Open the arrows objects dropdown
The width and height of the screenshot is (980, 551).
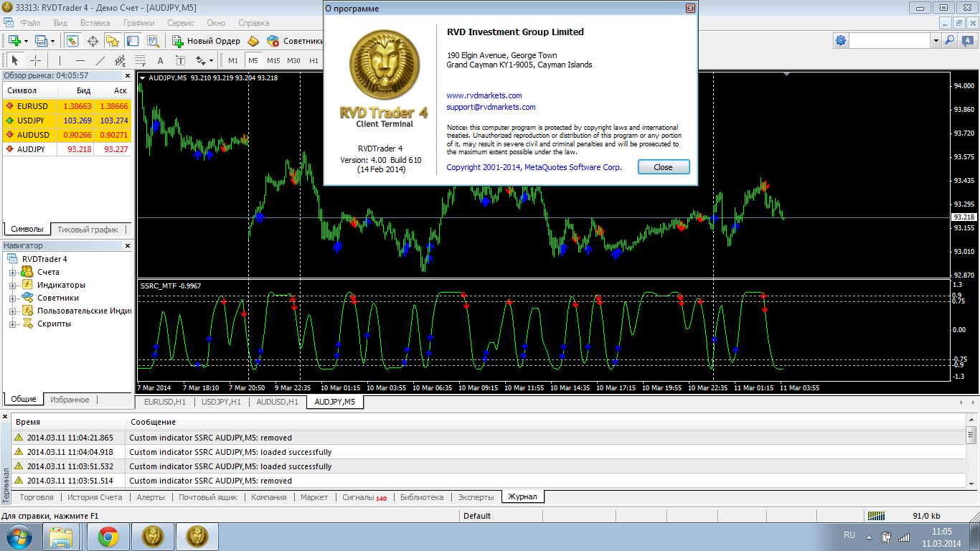click(204, 60)
